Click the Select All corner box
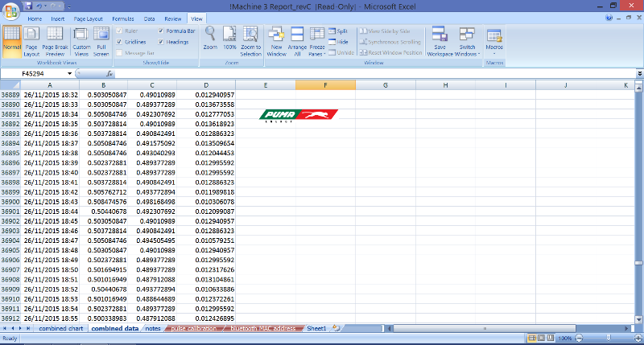 10,85
